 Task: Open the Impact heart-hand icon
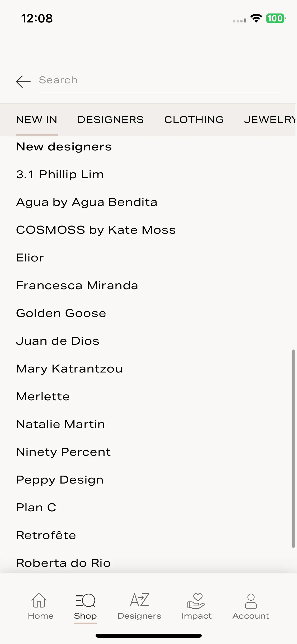[x=196, y=601]
